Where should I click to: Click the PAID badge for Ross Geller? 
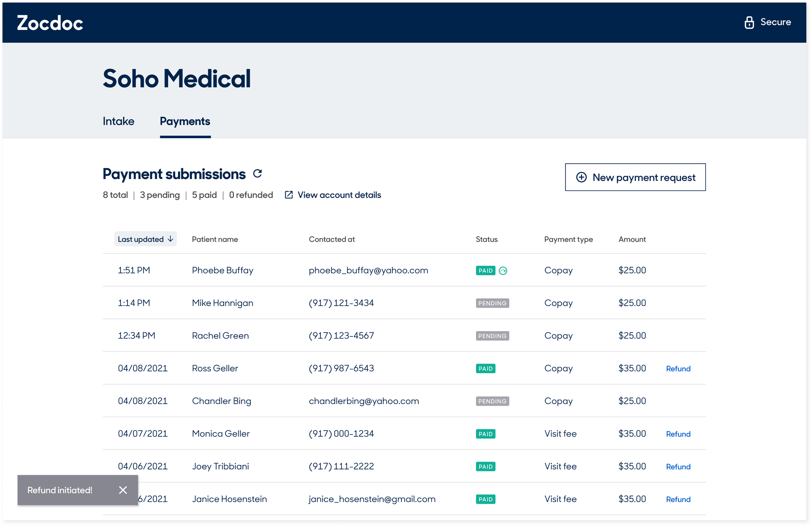coord(485,369)
